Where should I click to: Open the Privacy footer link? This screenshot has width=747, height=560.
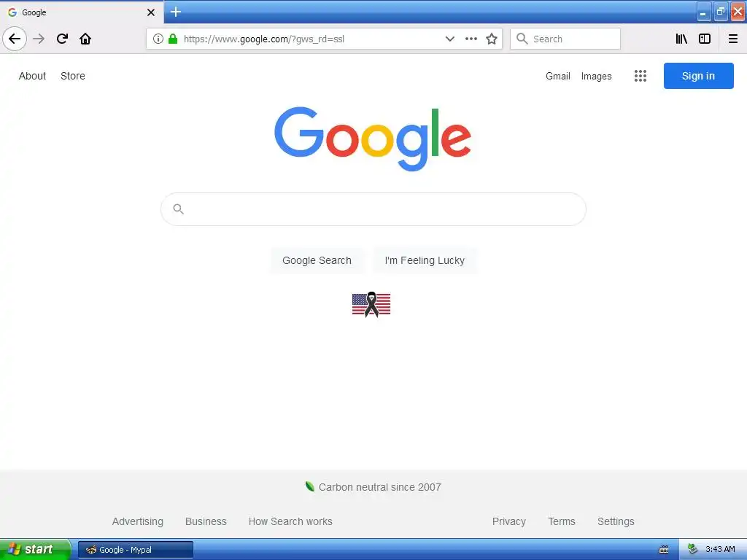click(x=508, y=521)
